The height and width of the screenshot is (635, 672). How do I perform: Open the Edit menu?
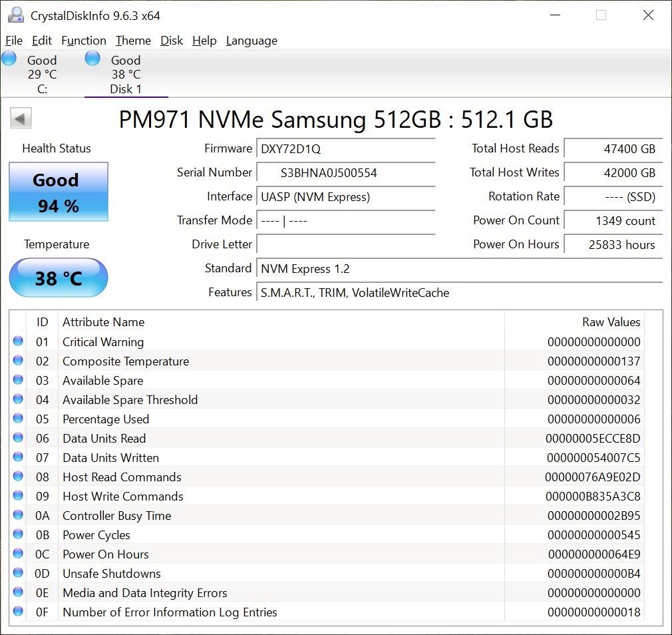click(x=41, y=41)
